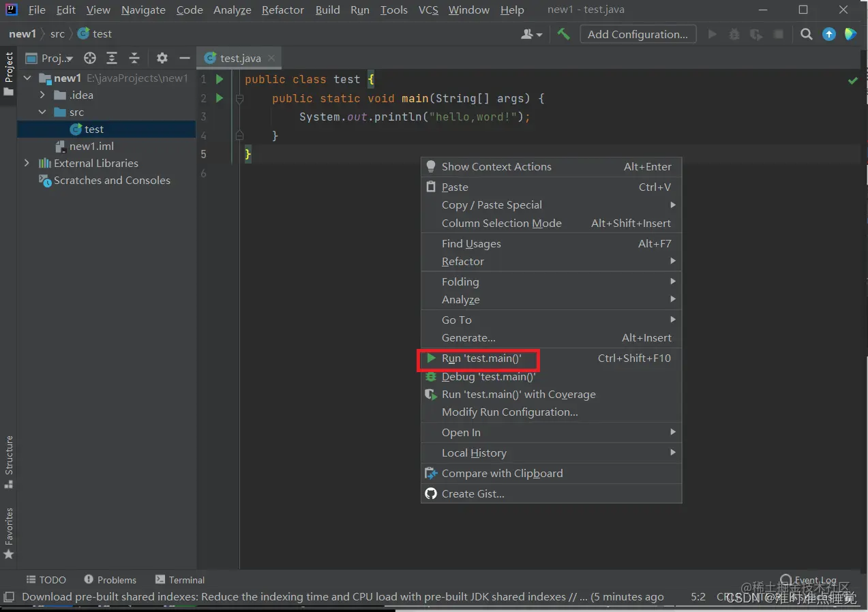Open the Project view dropdown
This screenshot has width=868, height=612.
pos(49,58)
